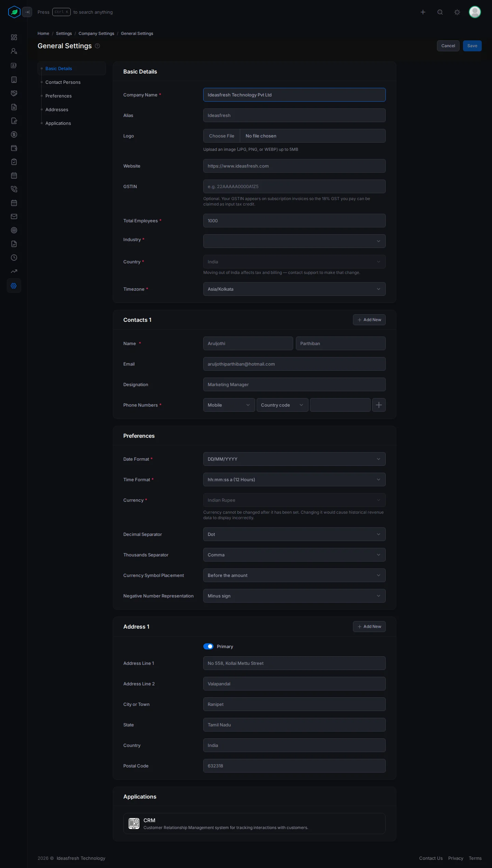Click the plus icon in top bar

coord(423,12)
